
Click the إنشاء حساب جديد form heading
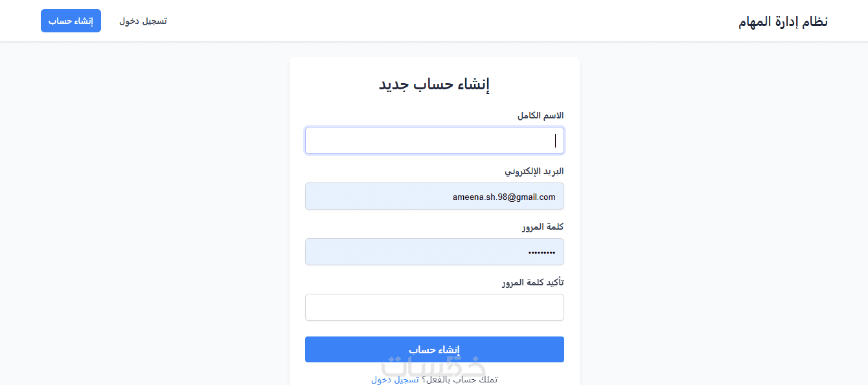(x=434, y=84)
